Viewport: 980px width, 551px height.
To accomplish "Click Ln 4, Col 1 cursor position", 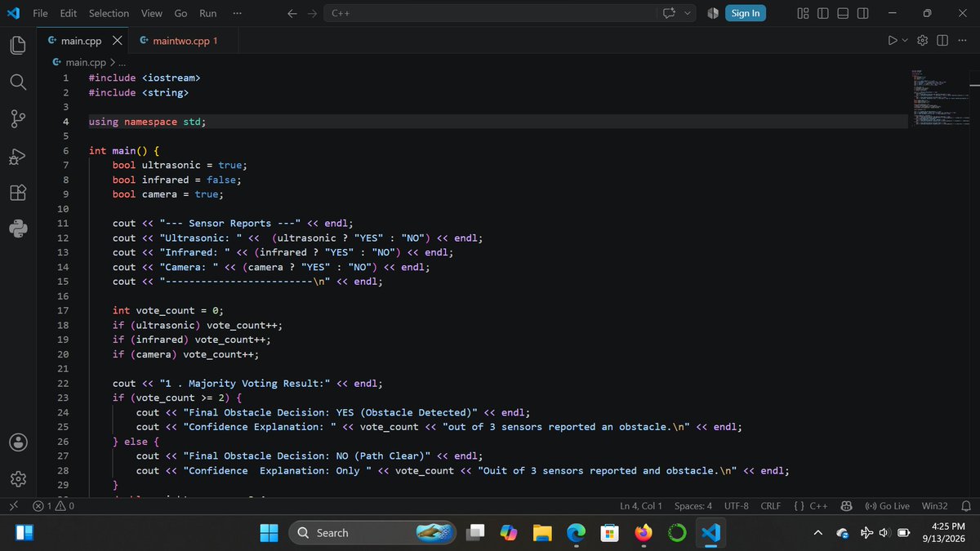I will [x=641, y=506].
